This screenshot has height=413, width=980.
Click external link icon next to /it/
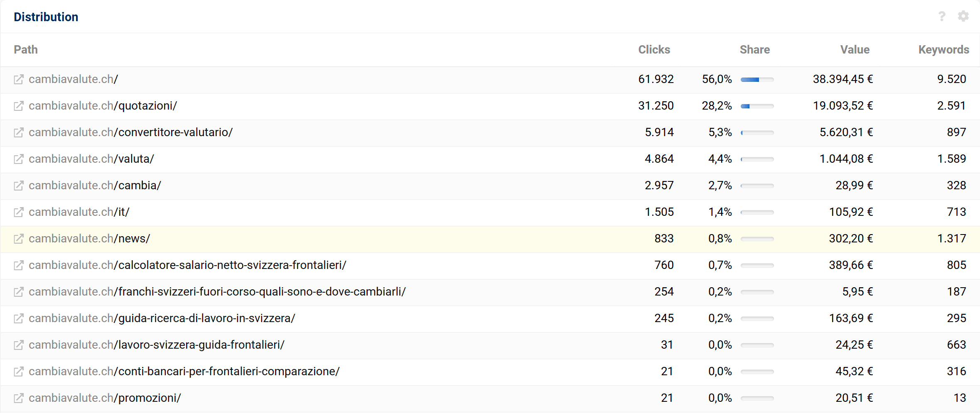pos(19,212)
